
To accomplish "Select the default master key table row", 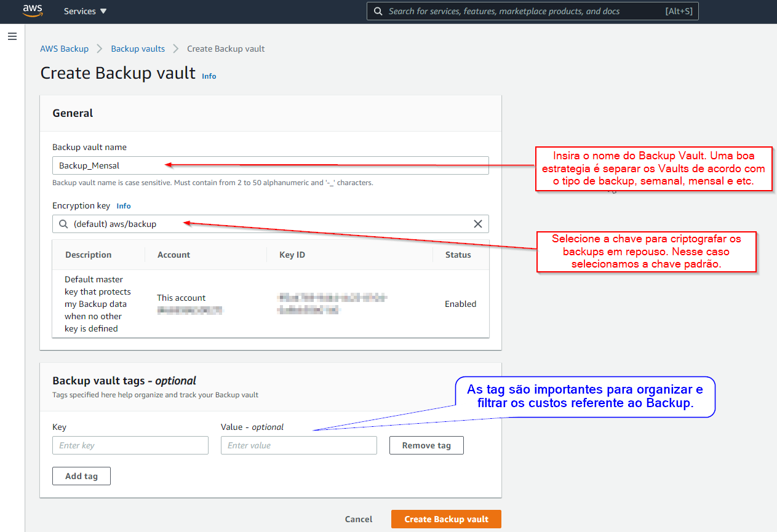I will coord(271,304).
